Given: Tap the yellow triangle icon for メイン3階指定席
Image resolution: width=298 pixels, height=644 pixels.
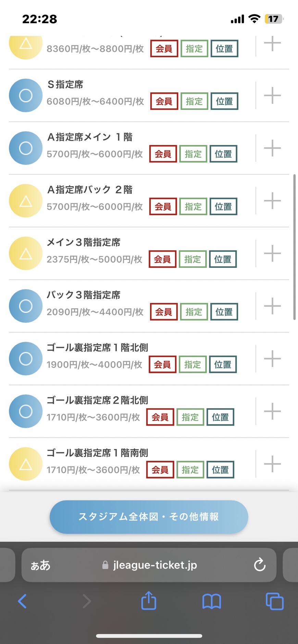Looking at the screenshot, I should 26,253.
